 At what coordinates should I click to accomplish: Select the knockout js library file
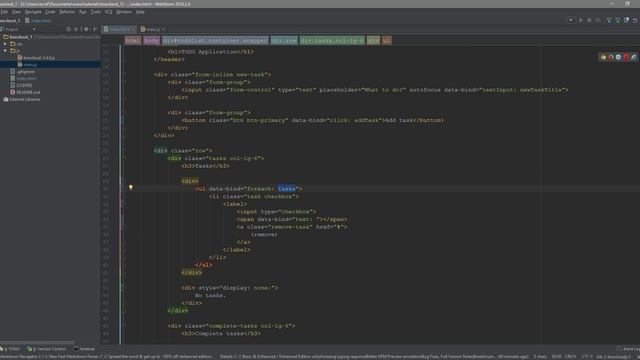click(36, 58)
